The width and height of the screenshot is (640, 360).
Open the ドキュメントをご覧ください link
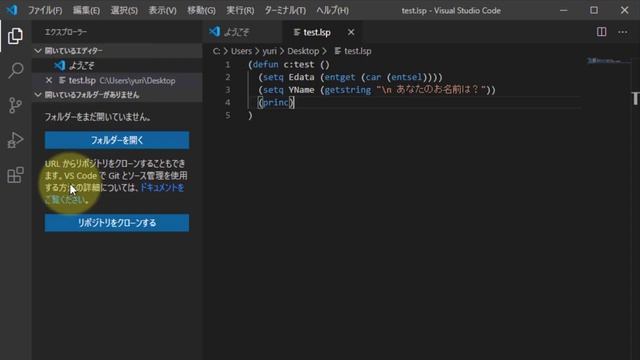tap(162, 188)
